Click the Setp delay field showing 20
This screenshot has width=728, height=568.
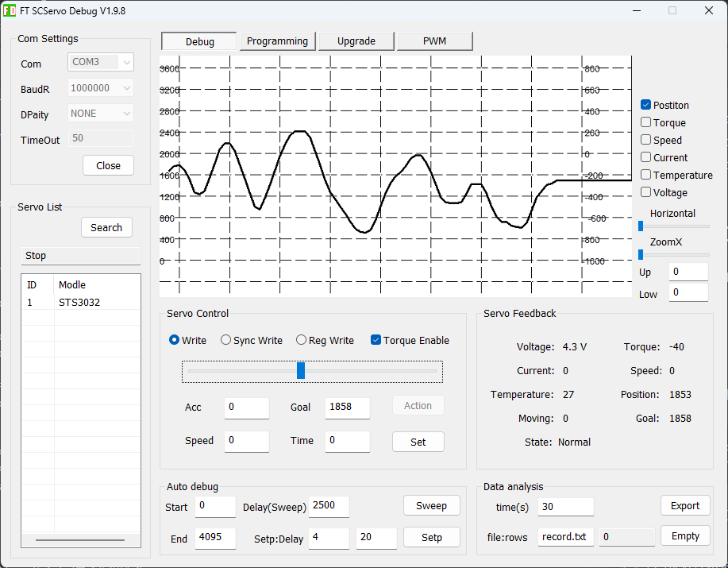click(x=376, y=538)
